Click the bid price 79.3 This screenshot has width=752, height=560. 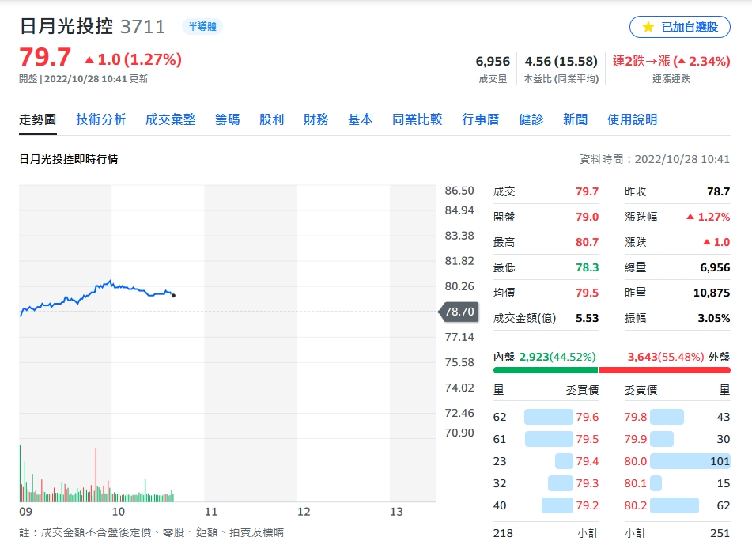click(x=587, y=483)
